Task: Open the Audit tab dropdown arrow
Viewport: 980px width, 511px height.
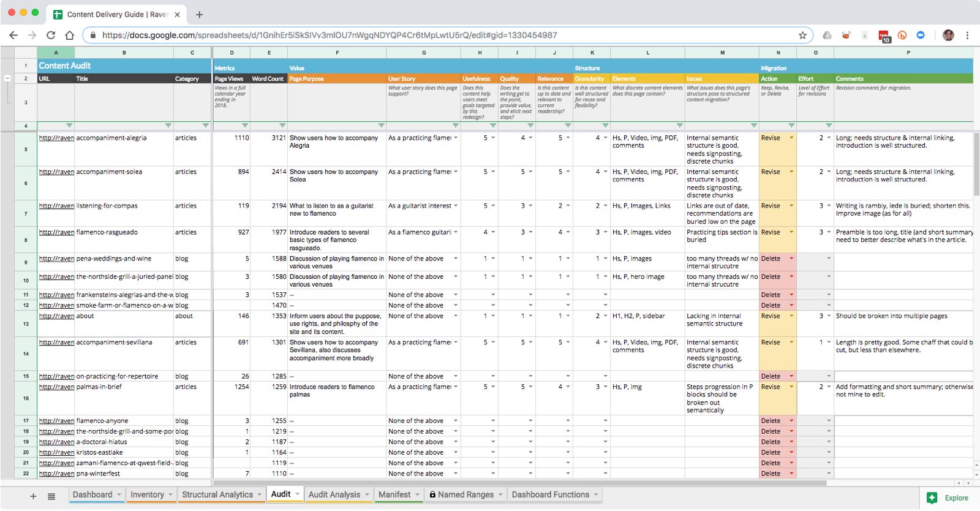Action: [298, 494]
